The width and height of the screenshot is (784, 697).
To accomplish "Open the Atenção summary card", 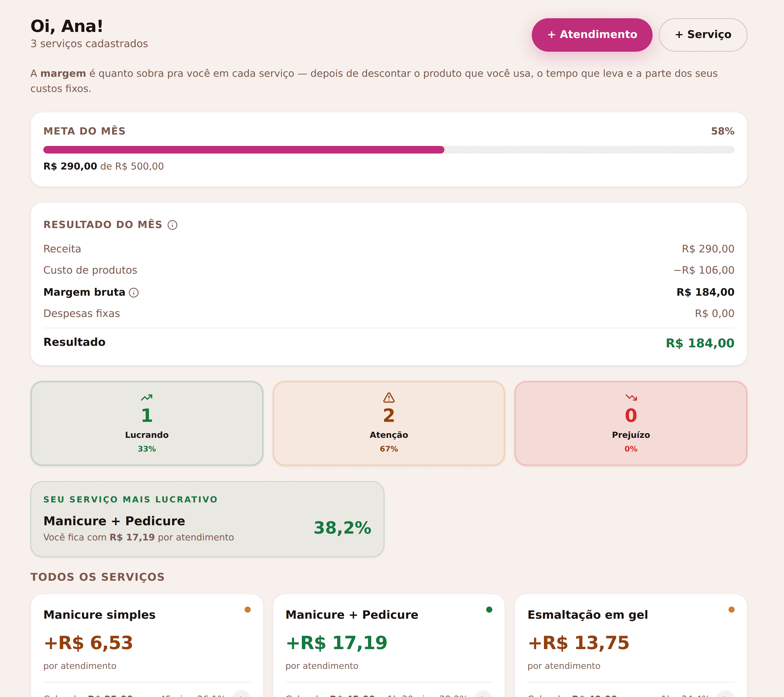I will coord(389,423).
